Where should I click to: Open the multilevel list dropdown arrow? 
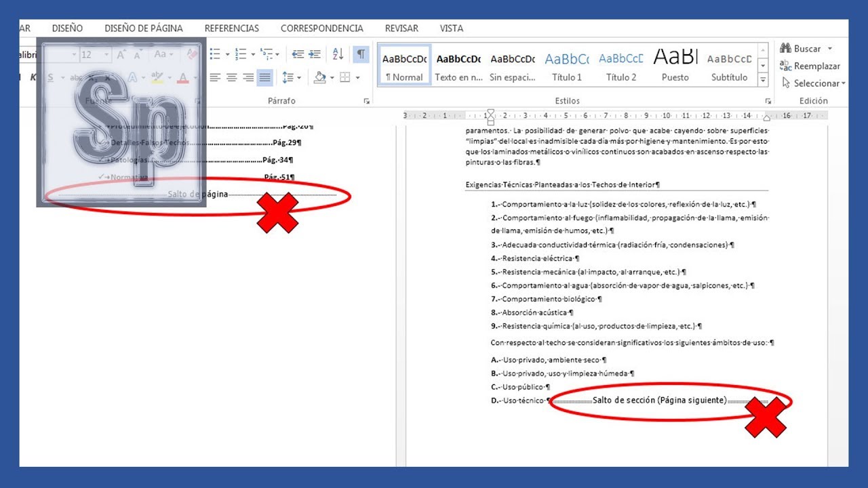tap(278, 54)
